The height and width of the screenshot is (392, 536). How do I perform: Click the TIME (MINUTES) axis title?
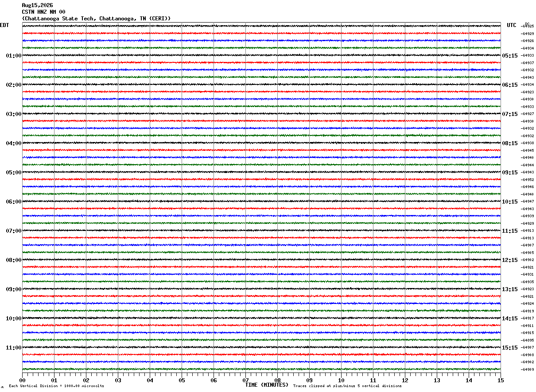point(267,385)
